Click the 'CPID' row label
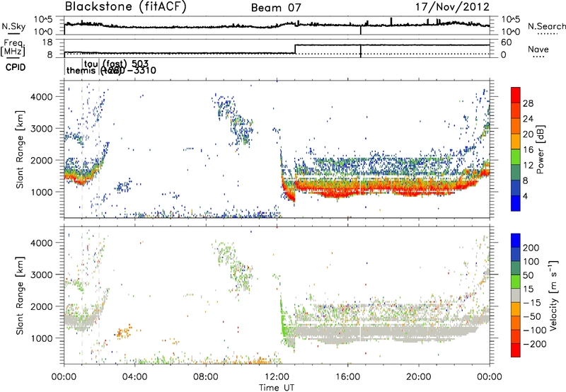 pos(16,67)
